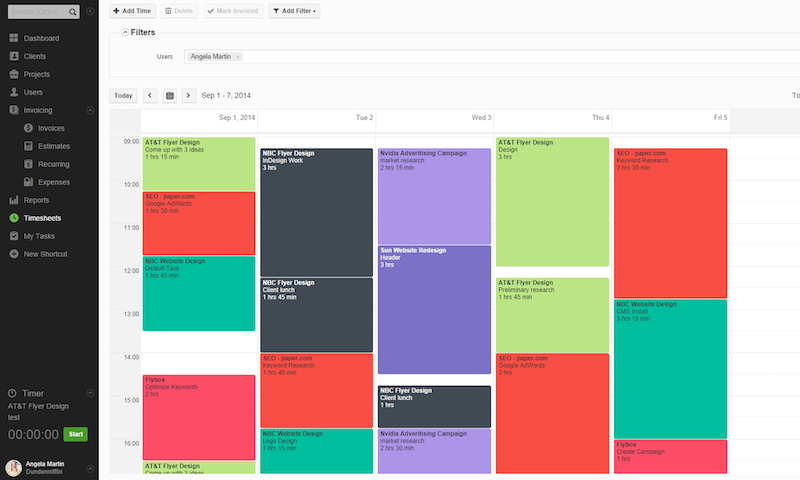
Task: Click the Clients icon in sidebar
Action: click(14, 56)
